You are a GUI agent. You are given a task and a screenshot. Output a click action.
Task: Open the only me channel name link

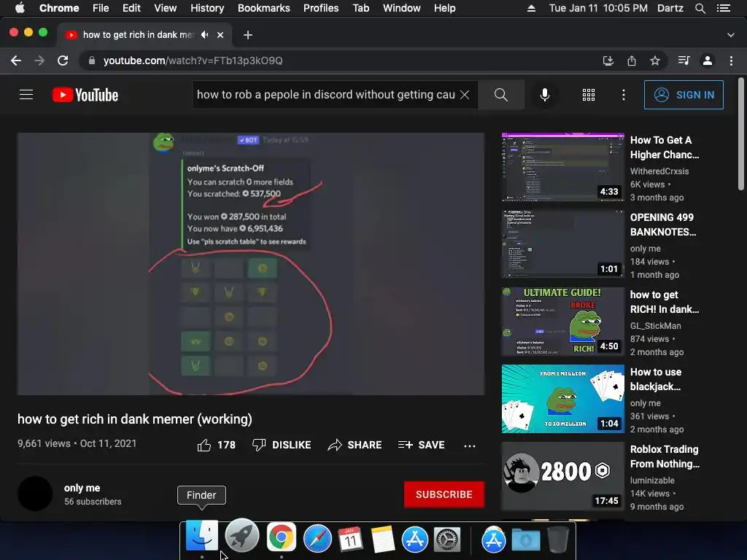(82, 488)
